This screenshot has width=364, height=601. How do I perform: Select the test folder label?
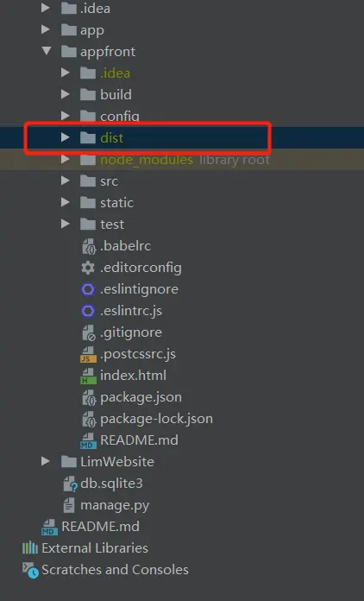112,225
